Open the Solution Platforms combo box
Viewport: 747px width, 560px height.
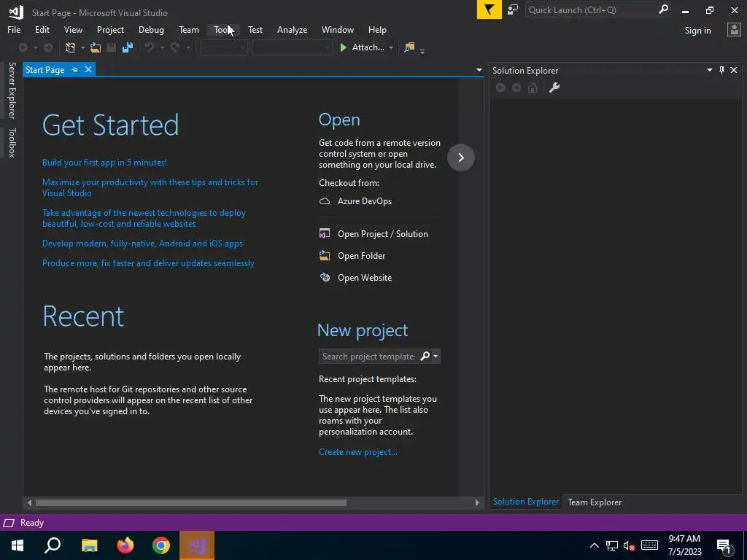coord(292,47)
